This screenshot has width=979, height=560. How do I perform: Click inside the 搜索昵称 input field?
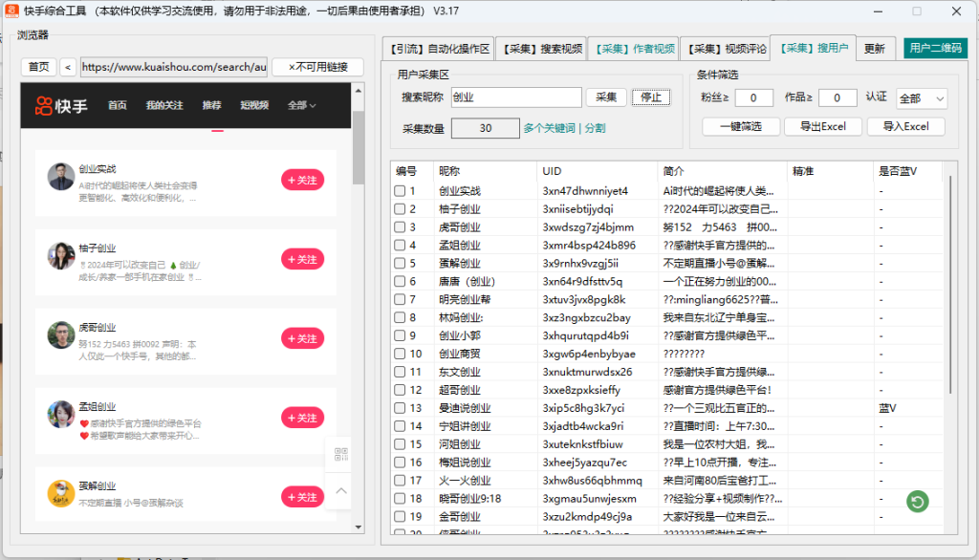coord(516,97)
